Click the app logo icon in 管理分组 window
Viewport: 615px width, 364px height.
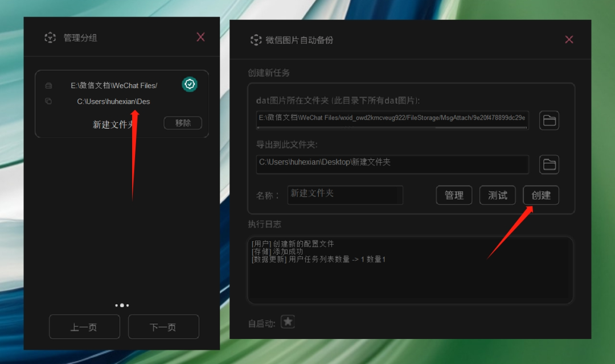coord(50,38)
